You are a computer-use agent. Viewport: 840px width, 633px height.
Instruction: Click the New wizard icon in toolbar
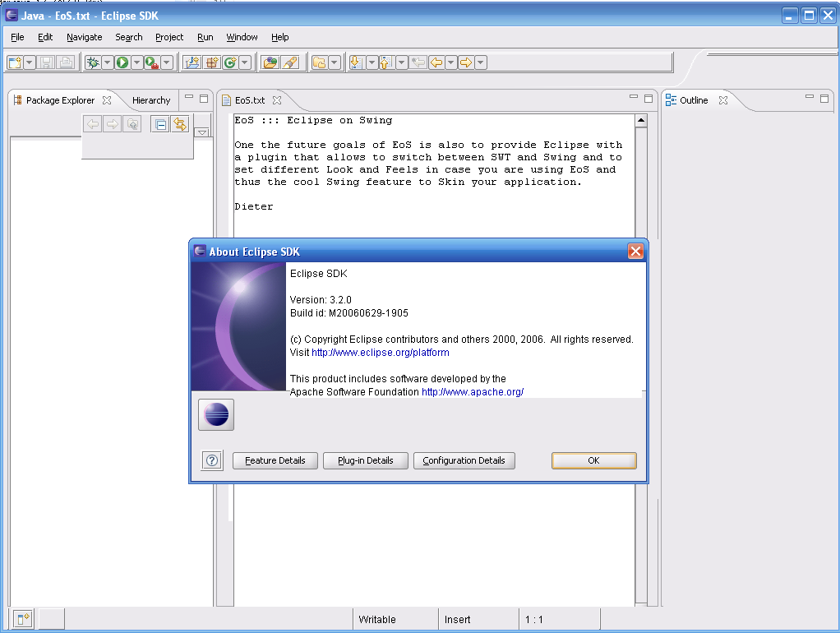(15, 62)
